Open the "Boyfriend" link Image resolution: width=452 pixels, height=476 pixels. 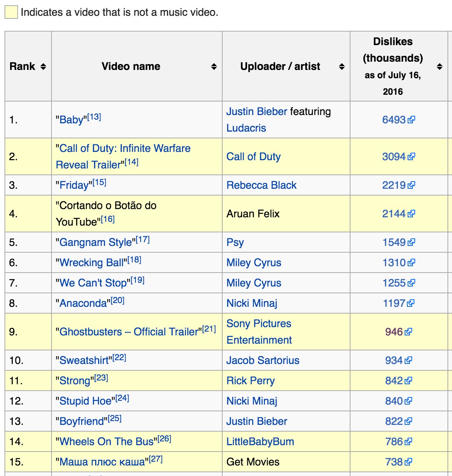[82, 421]
